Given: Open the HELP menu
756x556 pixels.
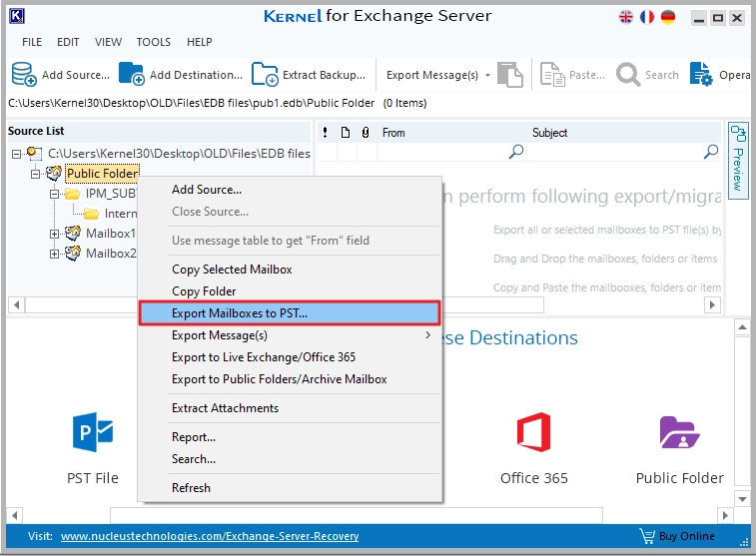Looking at the screenshot, I should [199, 42].
